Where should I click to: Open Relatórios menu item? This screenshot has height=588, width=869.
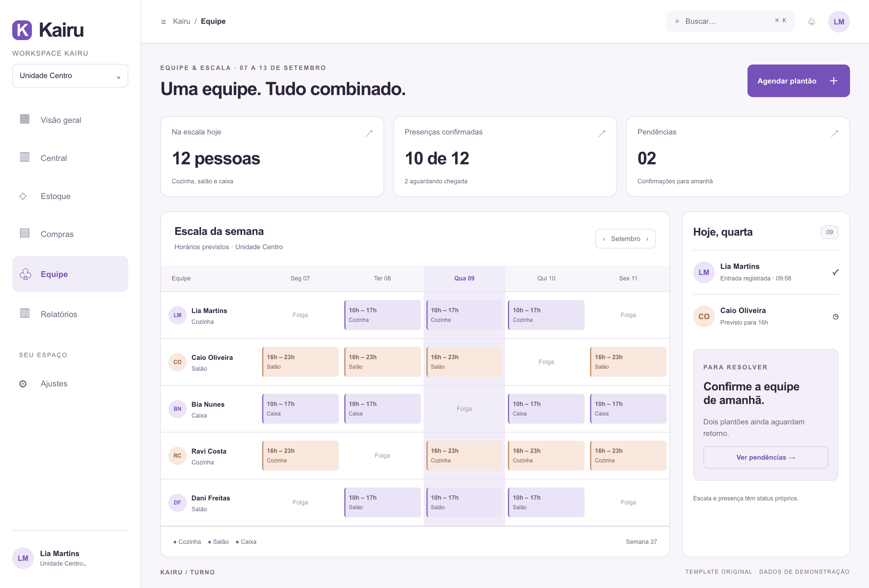(70, 314)
